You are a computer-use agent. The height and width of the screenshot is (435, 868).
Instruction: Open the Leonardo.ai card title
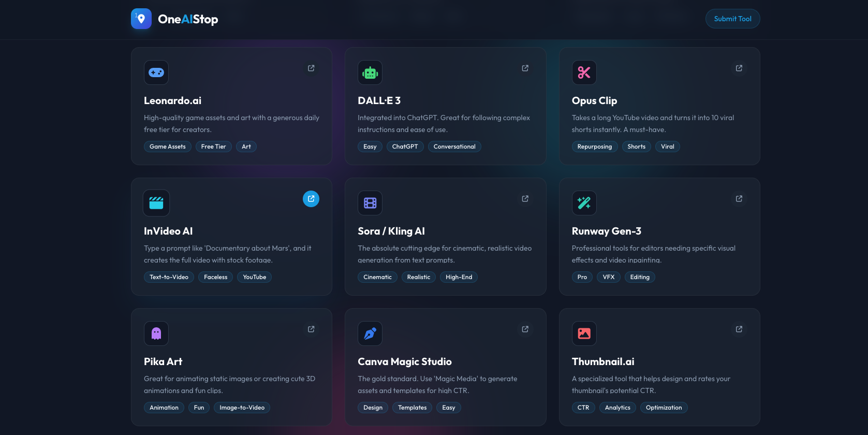tap(172, 100)
